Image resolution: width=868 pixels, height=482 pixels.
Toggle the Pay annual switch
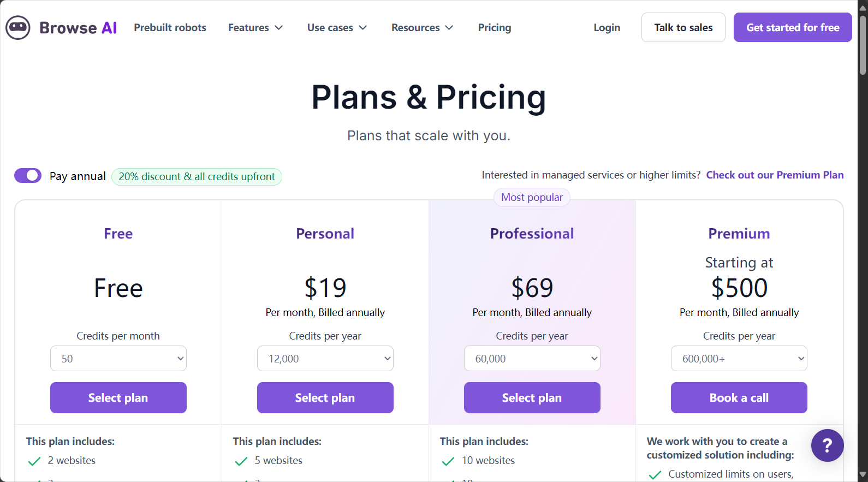coord(28,175)
